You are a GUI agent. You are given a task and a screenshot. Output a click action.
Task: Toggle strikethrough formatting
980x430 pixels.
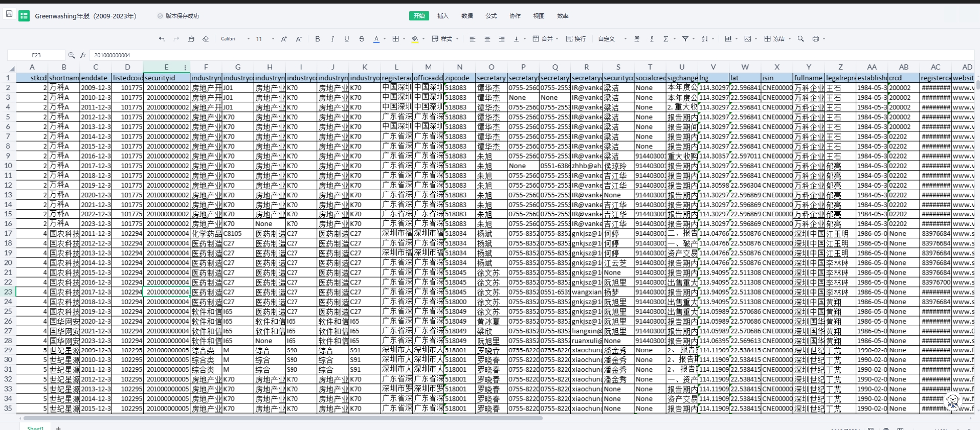coord(362,39)
